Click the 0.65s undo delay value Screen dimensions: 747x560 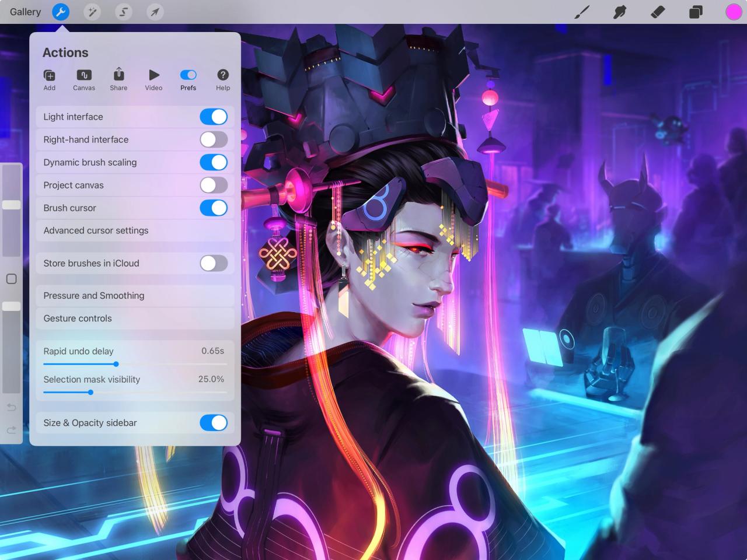pos(212,351)
